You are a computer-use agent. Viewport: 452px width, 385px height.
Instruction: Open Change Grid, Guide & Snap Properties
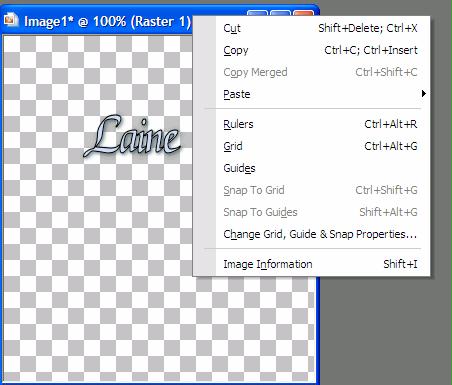pos(312,234)
